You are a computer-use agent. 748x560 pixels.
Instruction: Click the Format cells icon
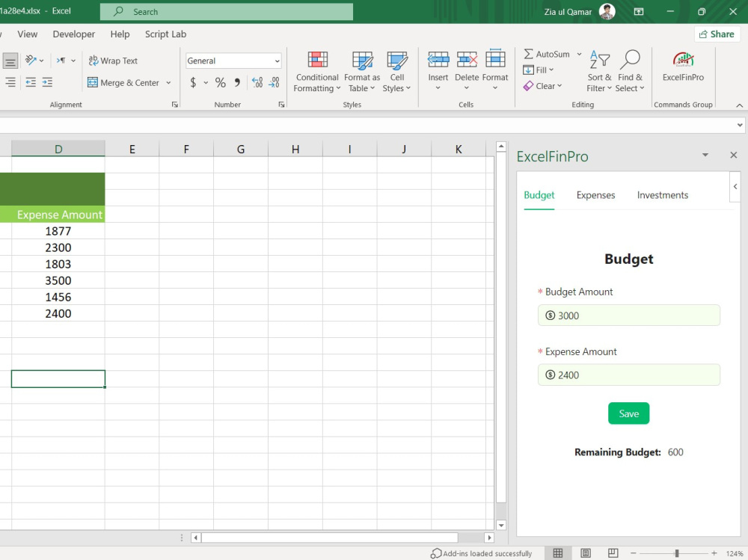pyautogui.click(x=495, y=60)
